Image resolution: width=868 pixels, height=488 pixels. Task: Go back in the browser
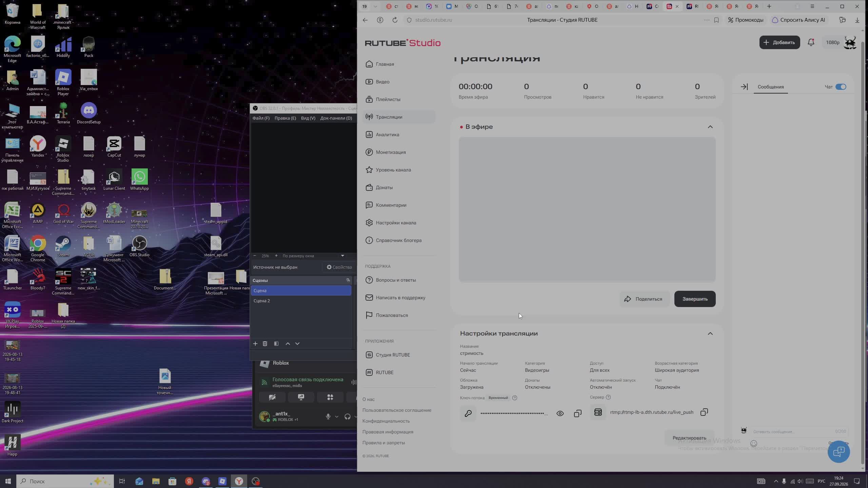tap(365, 20)
